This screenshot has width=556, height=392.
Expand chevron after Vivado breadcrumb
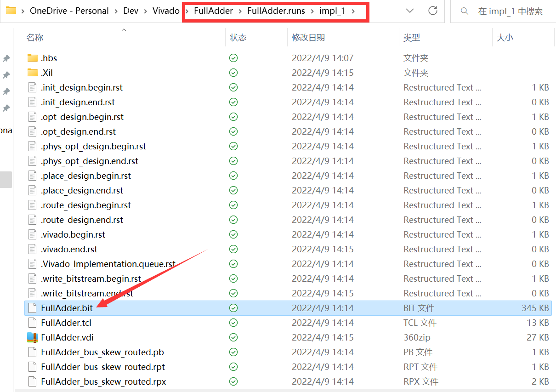(x=187, y=11)
